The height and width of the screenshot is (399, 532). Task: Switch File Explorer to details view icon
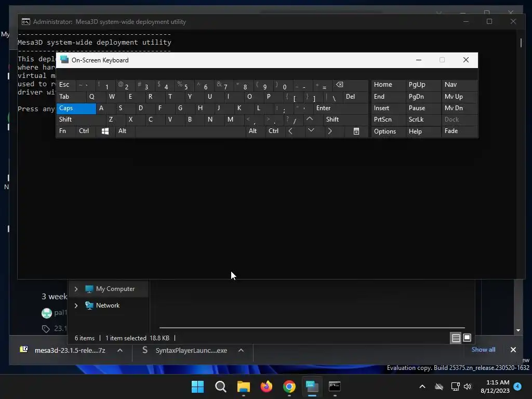456,338
